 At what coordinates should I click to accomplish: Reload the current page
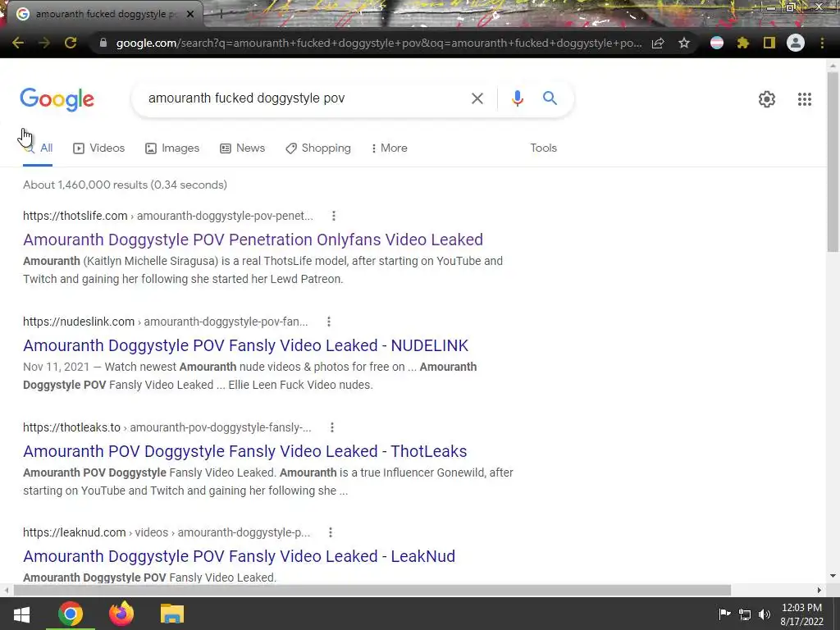[71, 43]
